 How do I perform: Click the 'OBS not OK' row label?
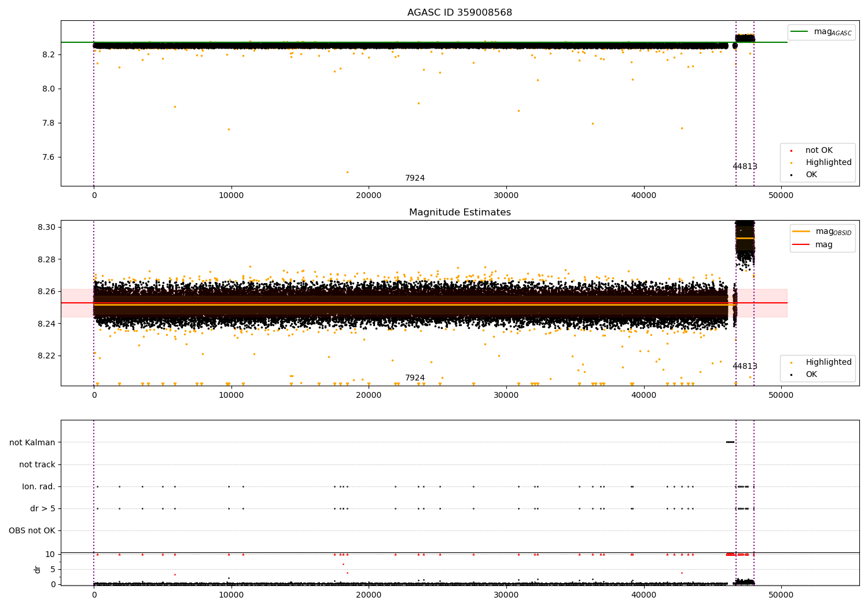32,531
